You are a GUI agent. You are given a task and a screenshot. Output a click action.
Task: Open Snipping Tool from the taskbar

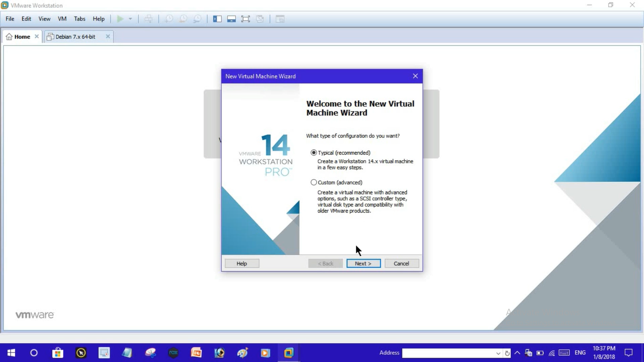(x=150, y=353)
